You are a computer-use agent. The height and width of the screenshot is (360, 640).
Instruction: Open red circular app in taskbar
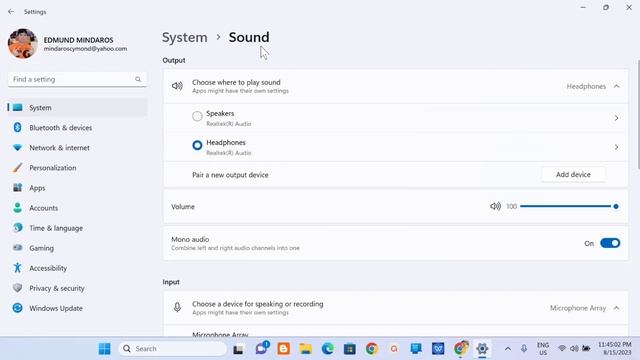point(394,349)
